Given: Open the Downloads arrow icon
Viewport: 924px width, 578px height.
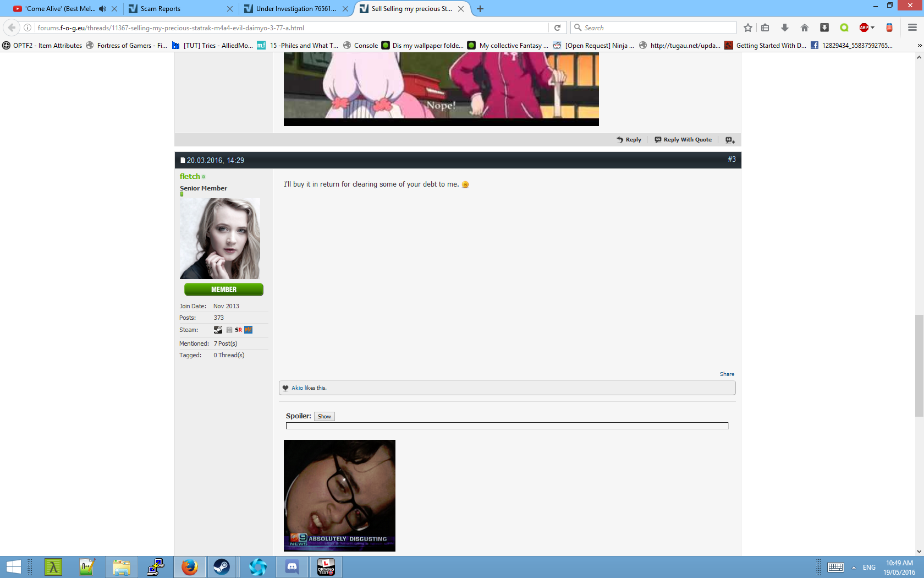Looking at the screenshot, I should pos(785,28).
